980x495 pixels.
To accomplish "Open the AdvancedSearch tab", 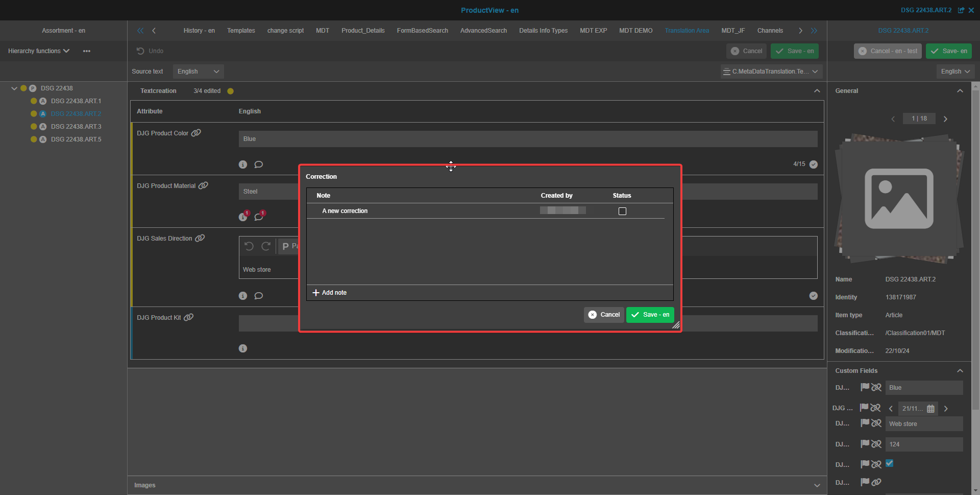I will [483, 31].
